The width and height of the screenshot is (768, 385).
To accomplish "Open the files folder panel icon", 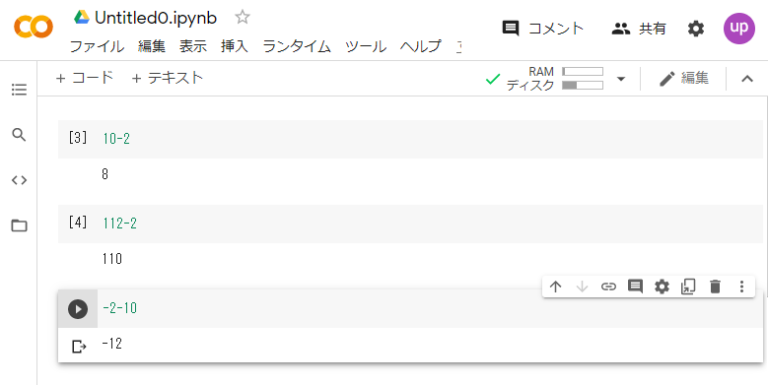I will 19,226.
